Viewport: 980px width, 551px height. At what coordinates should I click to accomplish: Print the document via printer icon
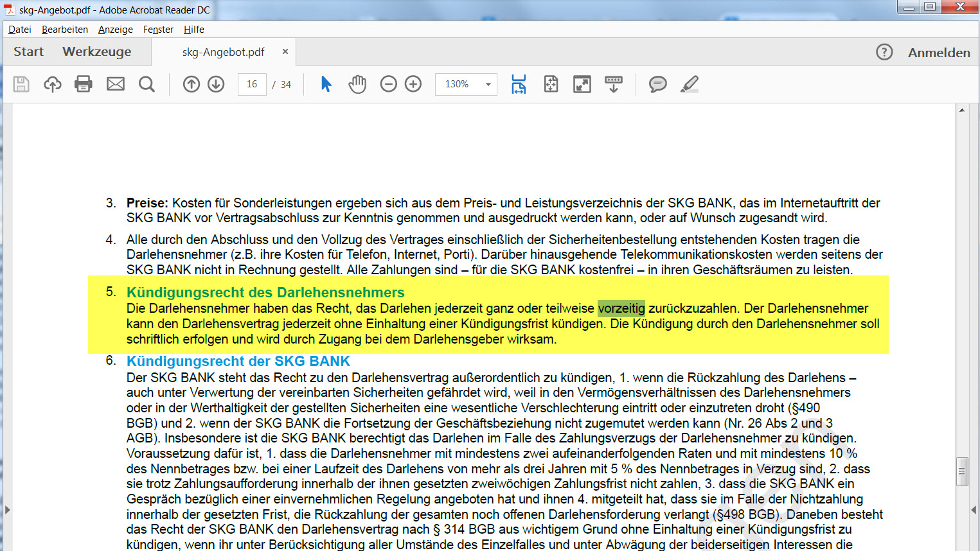pos(84,84)
